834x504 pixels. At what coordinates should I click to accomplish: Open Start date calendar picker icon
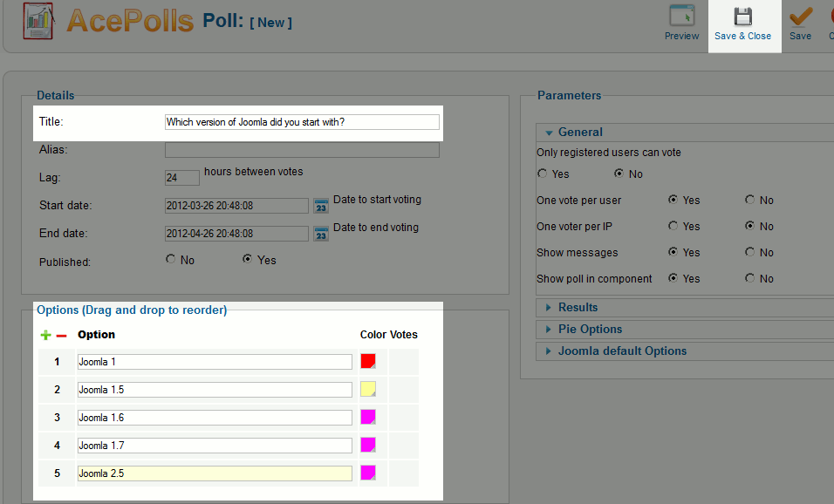click(321, 206)
